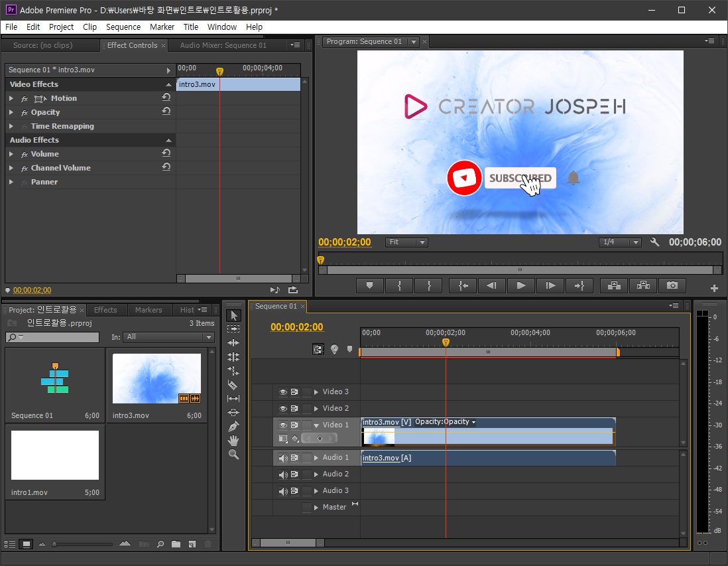Image resolution: width=728 pixels, height=566 pixels.
Task: Open the Program monitor settings wrench
Action: click(655, 242)
